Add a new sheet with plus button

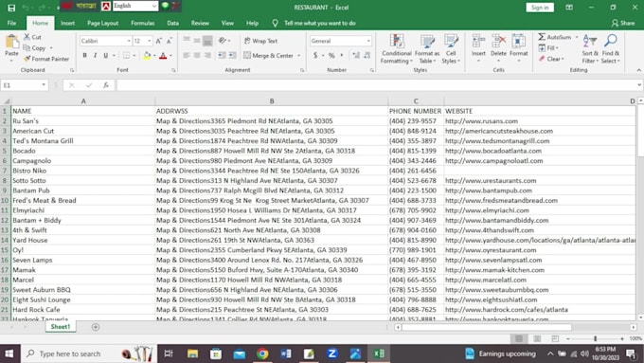click(96, 327)
